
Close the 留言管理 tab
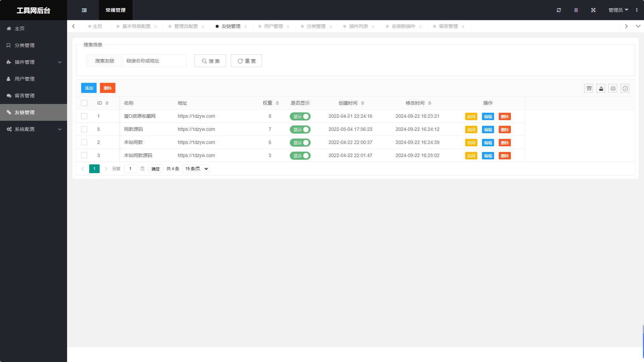pos(463,27)
